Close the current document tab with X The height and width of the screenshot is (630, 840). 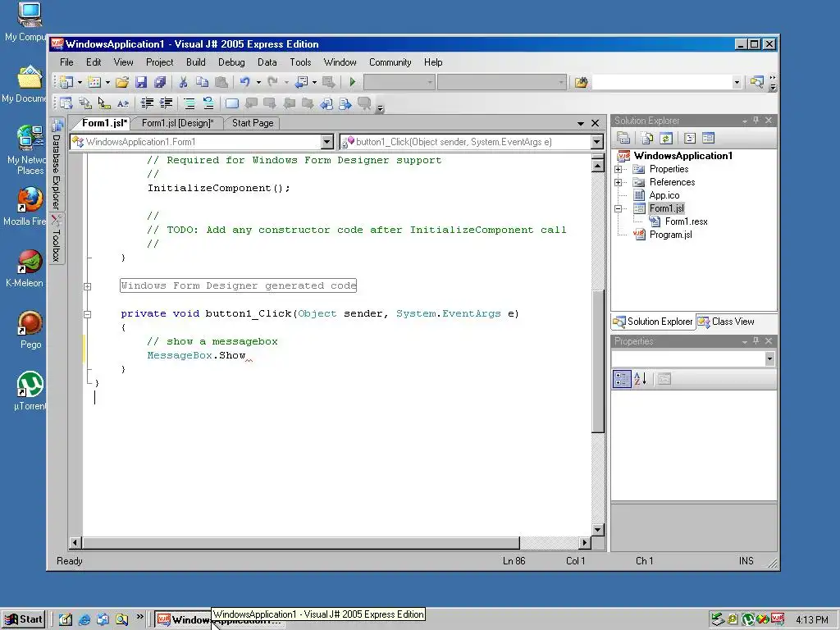click(595, 124)
